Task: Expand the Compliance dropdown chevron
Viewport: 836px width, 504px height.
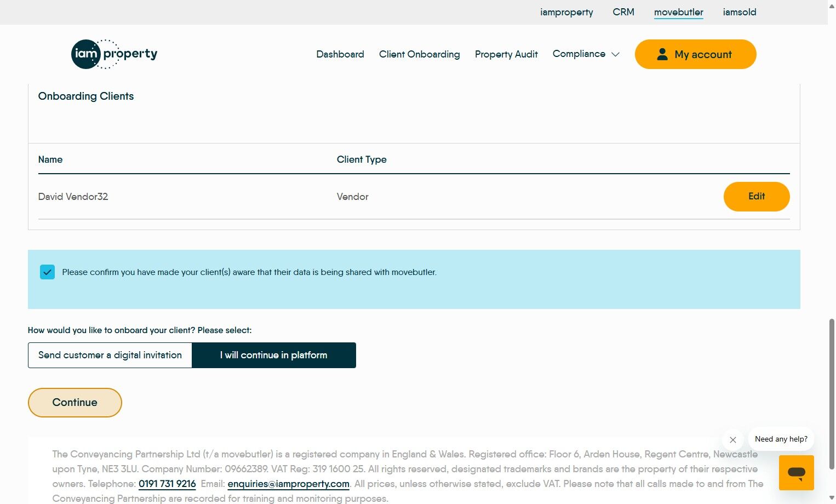Action: point(615,54)
